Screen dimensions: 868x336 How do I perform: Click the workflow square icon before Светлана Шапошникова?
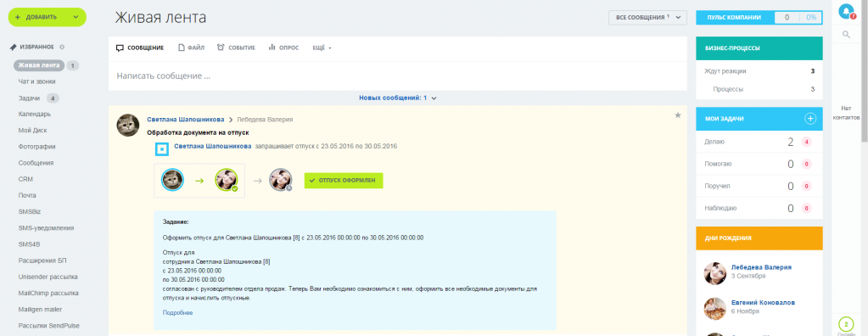tap(161, 148)
